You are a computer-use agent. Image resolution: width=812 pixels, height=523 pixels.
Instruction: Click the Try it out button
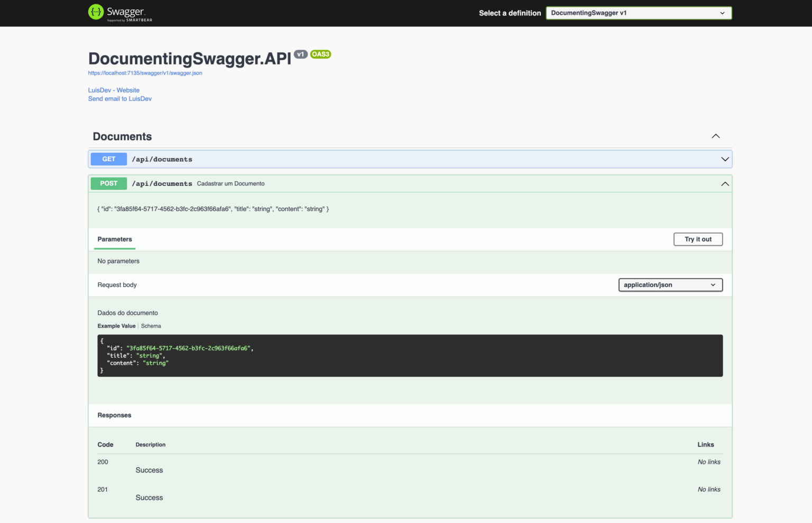click(x=698, y=239)
